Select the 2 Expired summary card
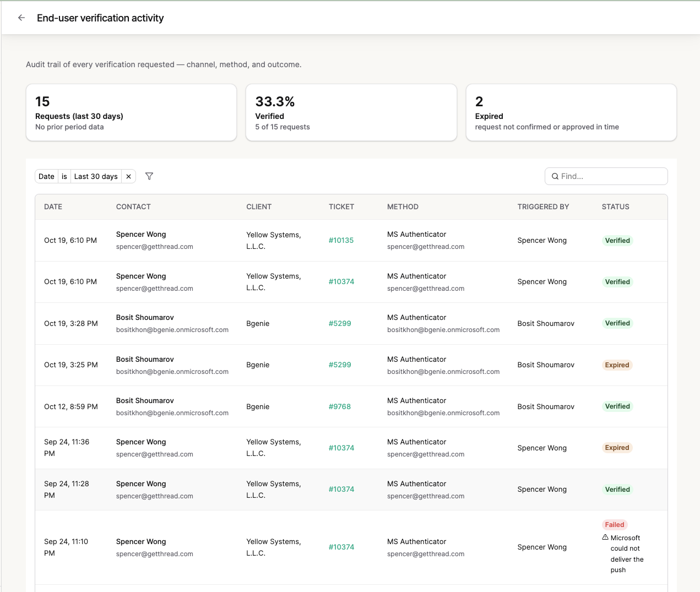This screenshot has height=592, width=700. click(571, 112)
